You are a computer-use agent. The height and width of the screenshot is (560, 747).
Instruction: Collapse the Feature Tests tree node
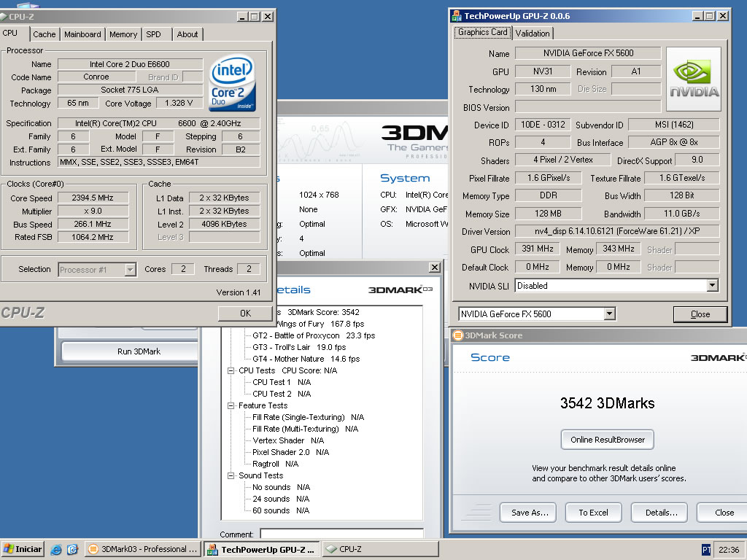(231, 405)
